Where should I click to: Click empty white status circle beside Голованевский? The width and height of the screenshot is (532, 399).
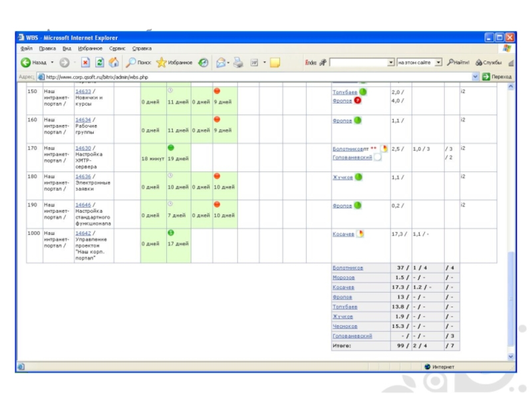377,158
